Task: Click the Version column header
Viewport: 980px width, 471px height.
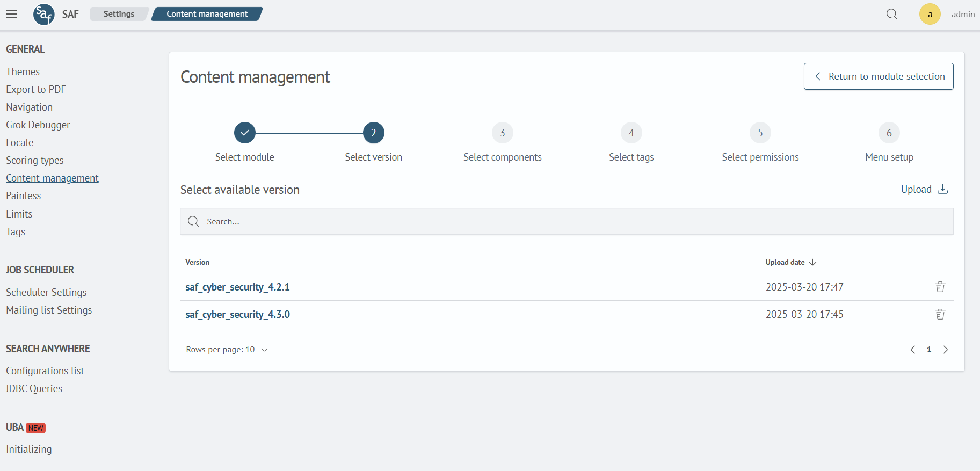Action: [197, 262]
